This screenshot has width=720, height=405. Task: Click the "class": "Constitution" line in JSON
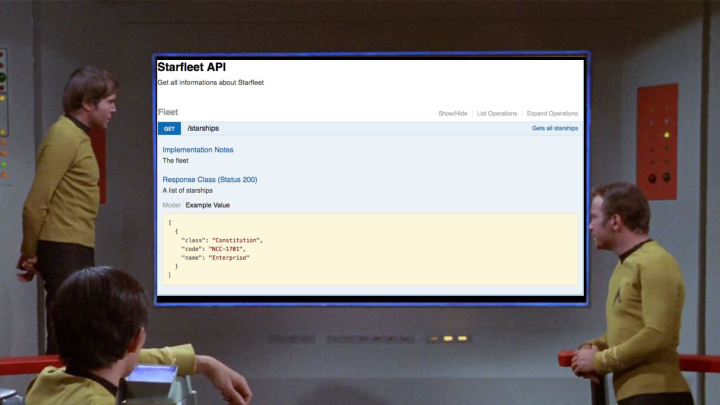click(221, 240)
